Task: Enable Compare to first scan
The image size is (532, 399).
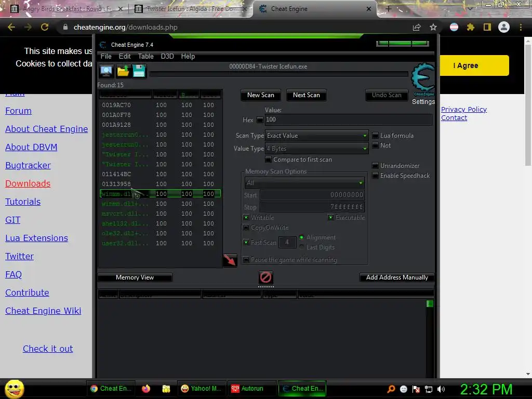Action: pos(268,159)
